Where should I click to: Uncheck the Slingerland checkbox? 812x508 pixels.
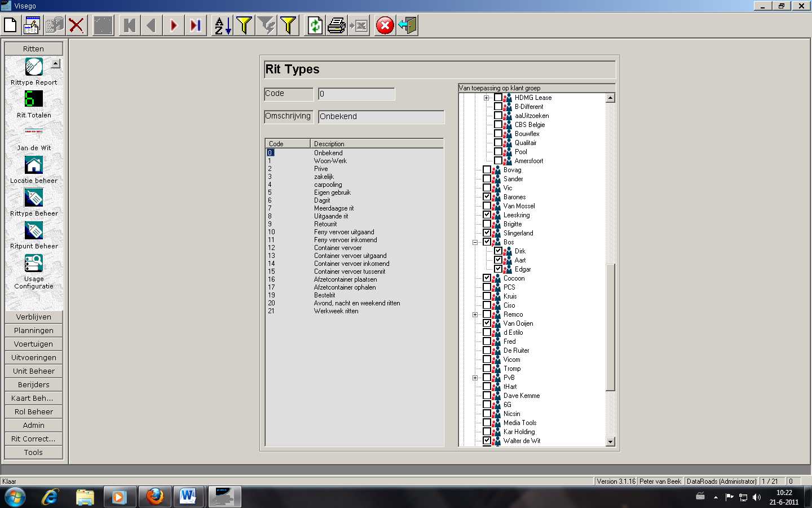487,233
